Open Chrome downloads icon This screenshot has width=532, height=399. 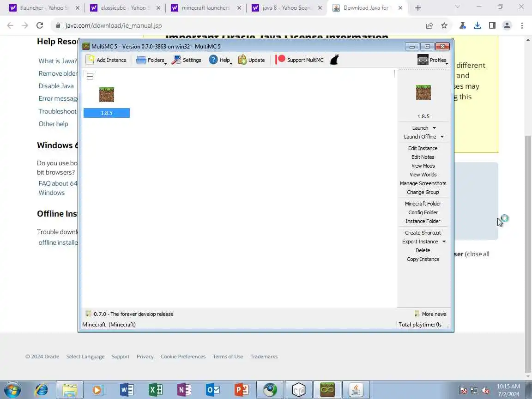coord(478,25)
